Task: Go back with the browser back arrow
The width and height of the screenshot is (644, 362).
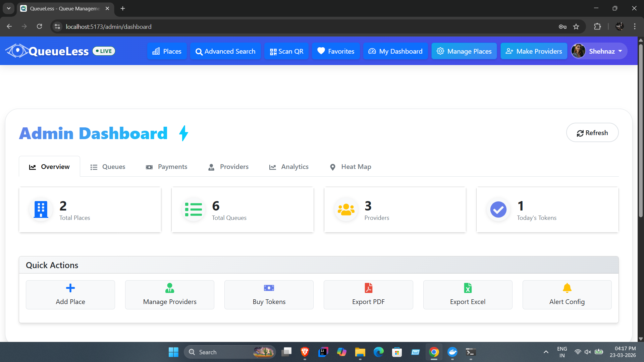Action: [9, 26]
